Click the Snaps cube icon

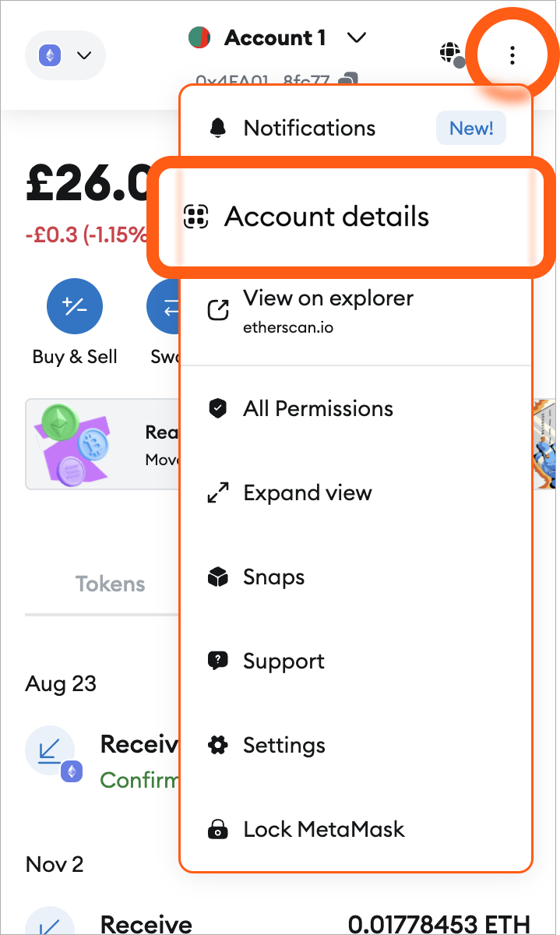[218, 577]
